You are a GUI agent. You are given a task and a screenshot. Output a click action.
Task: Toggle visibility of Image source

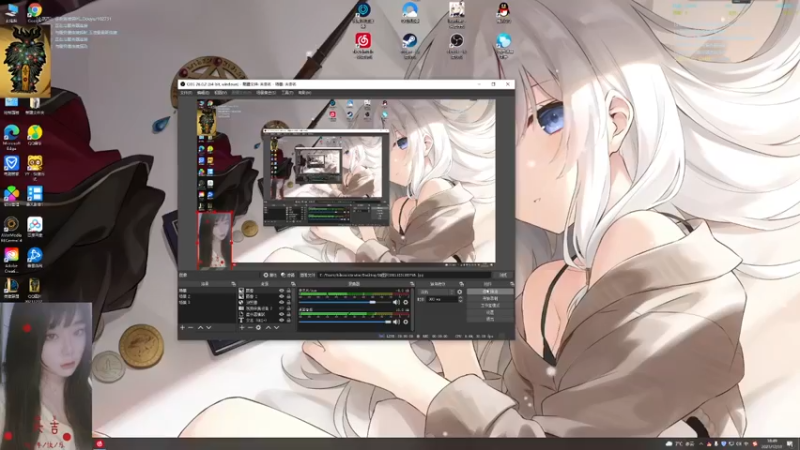pyautogui.click(x=282, y=290)
